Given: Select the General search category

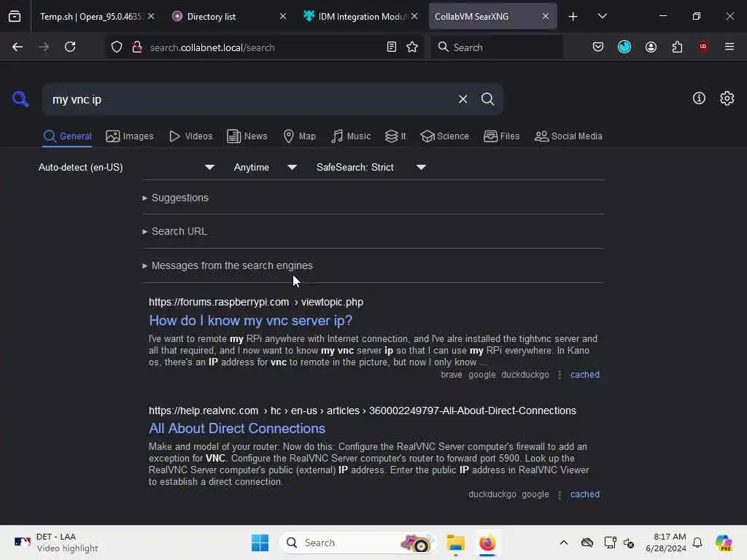Looking at the screenshot, I should (67, 136).
